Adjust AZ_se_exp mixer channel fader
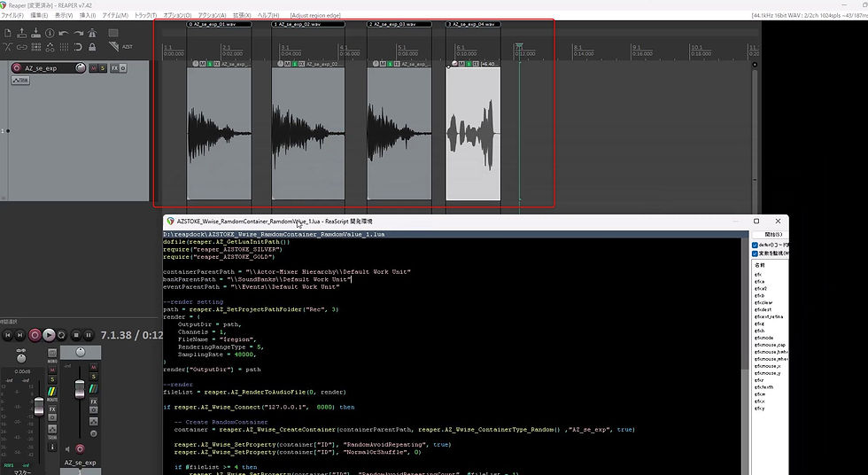The image size is (868, 475). 80,389
